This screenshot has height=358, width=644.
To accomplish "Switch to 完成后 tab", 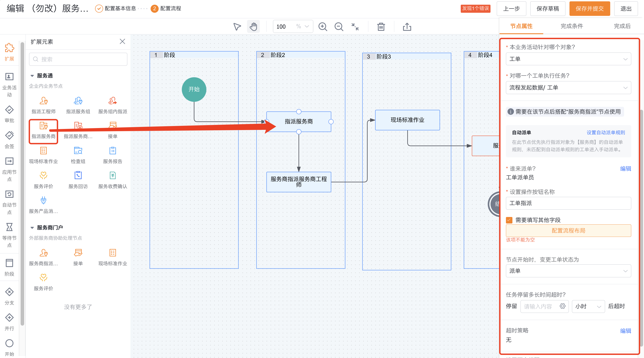I will tap(622, 26).
